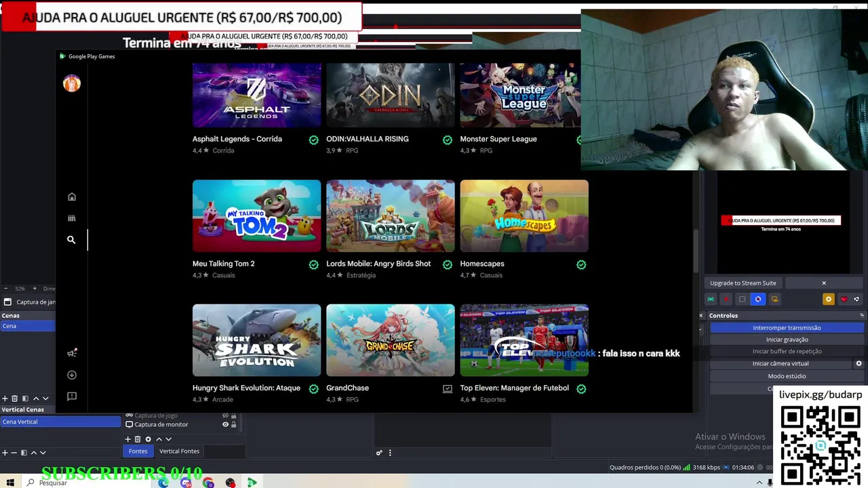Open virtual camera settings gear in Controles
The image size is (868, 488).
click(x=859, y=363)
